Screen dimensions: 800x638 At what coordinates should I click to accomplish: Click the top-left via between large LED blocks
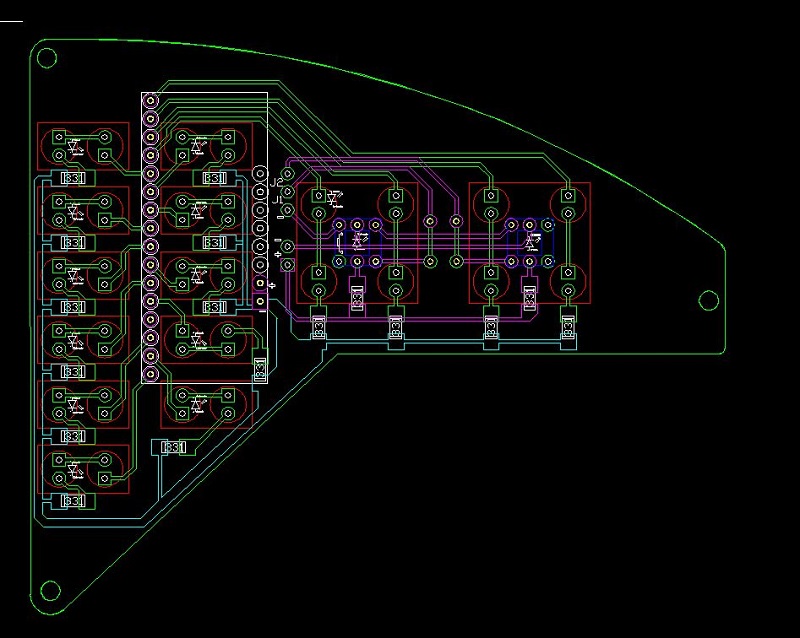(x=430, y=221)
